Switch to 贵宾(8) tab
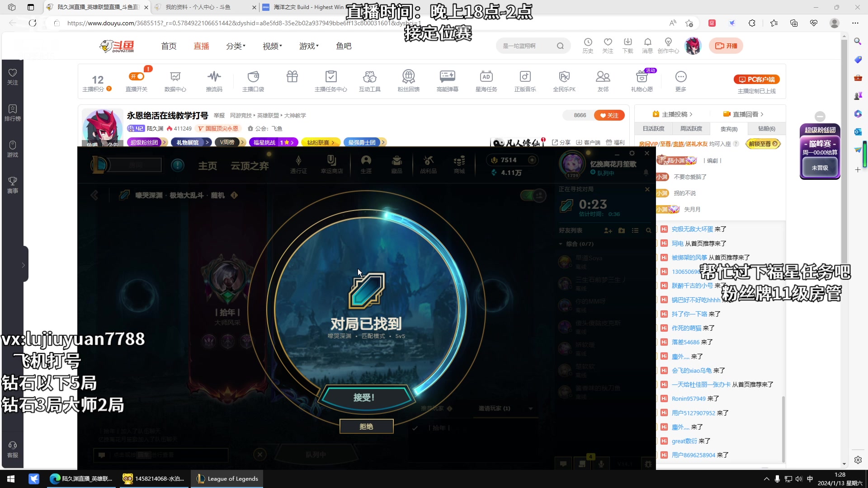 [x=729, y=129]
